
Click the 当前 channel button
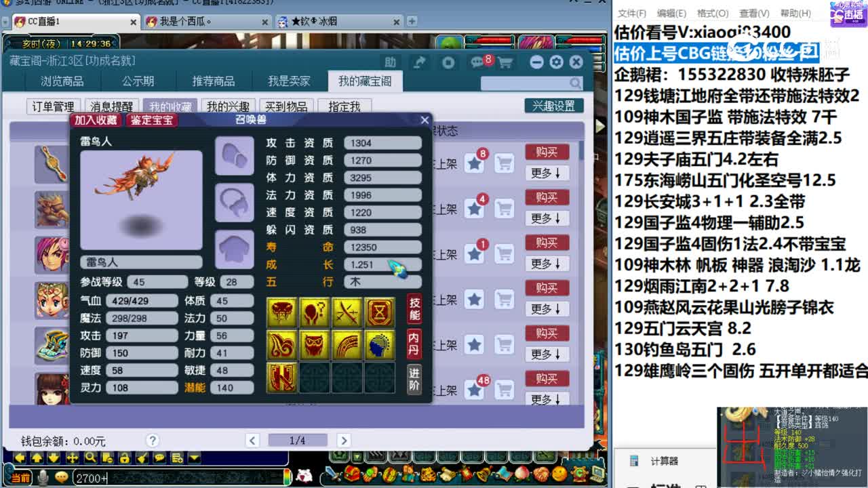[x=19, y=478]
